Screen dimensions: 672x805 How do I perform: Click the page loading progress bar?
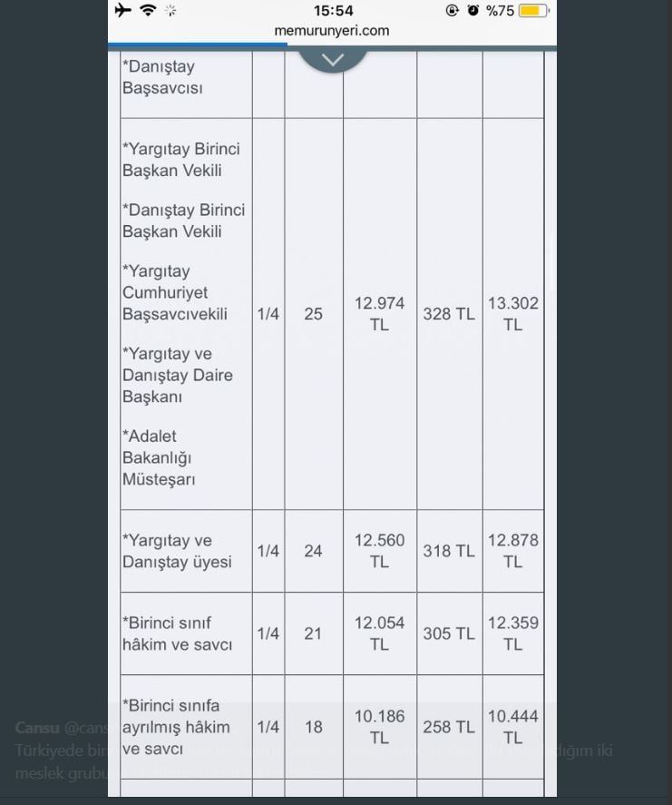pos(198,44)
